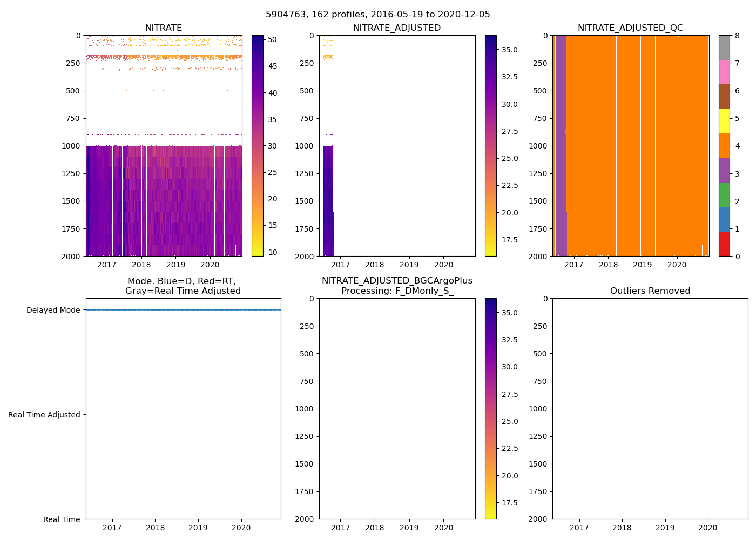This screenshot has width=756, height=540.
Task: Click the purple band in NITRATE_ADJUSTED_QC plot
Action: point(560,146)
